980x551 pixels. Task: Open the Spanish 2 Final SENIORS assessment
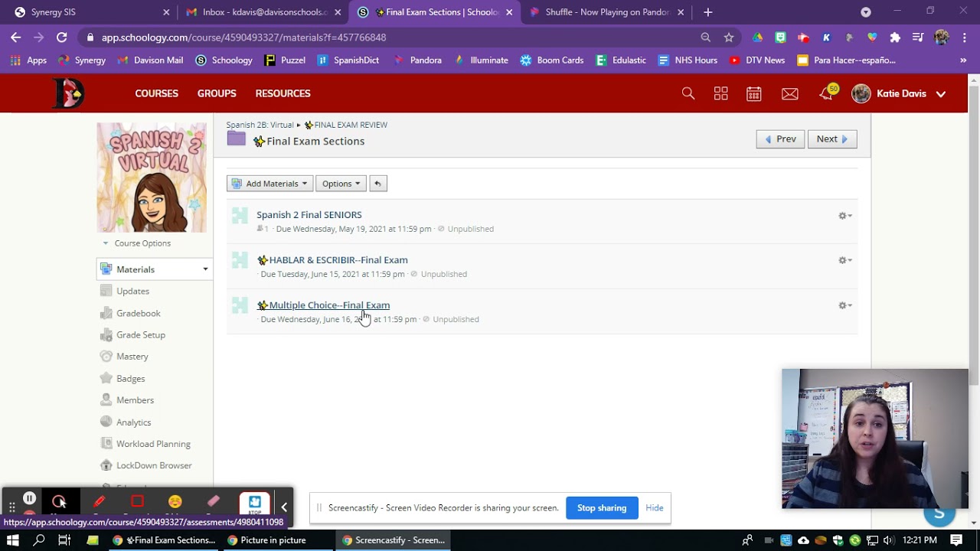click(x=309, y=215)
